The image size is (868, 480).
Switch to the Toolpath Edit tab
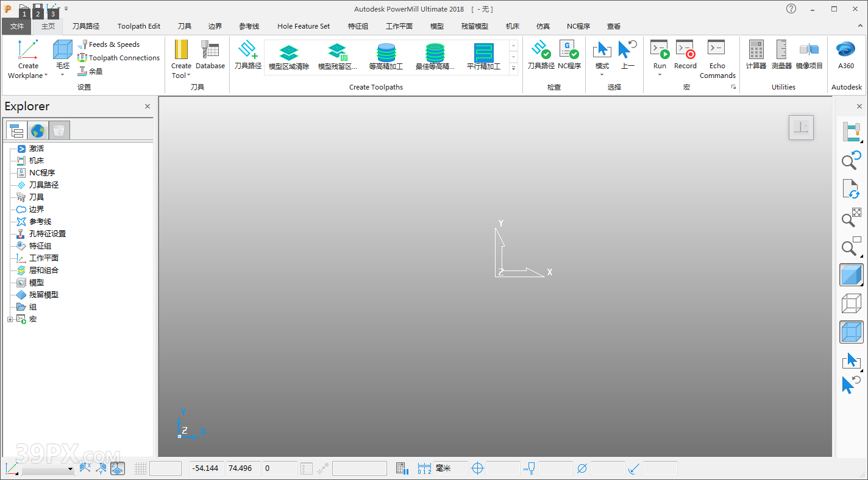139,26
